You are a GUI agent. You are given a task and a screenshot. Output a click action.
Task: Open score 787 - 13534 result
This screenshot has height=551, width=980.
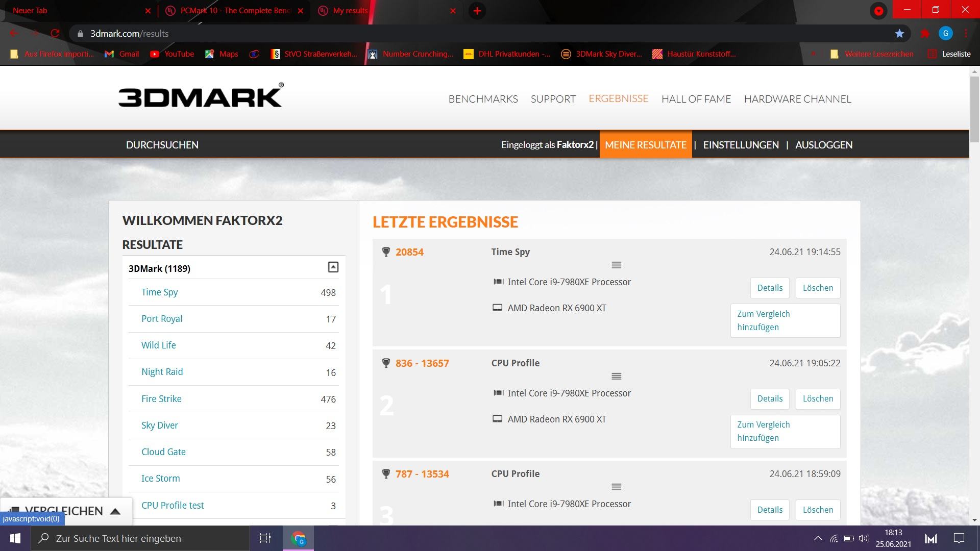(422, 474)
